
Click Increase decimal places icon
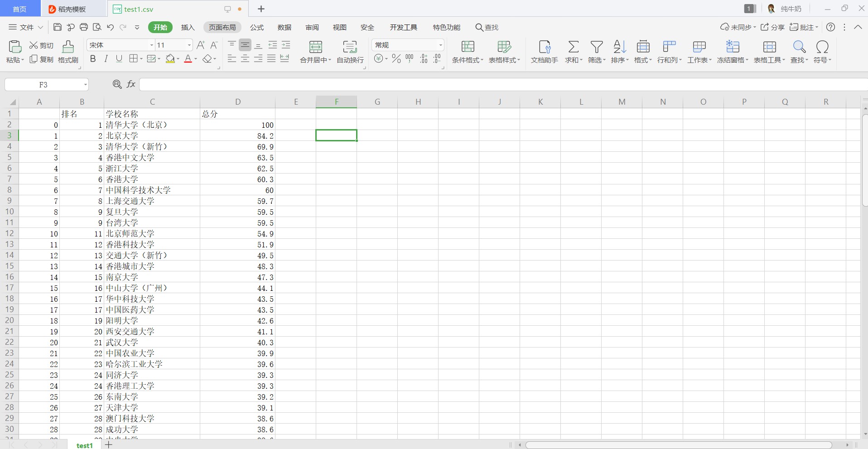coord(424,58)
